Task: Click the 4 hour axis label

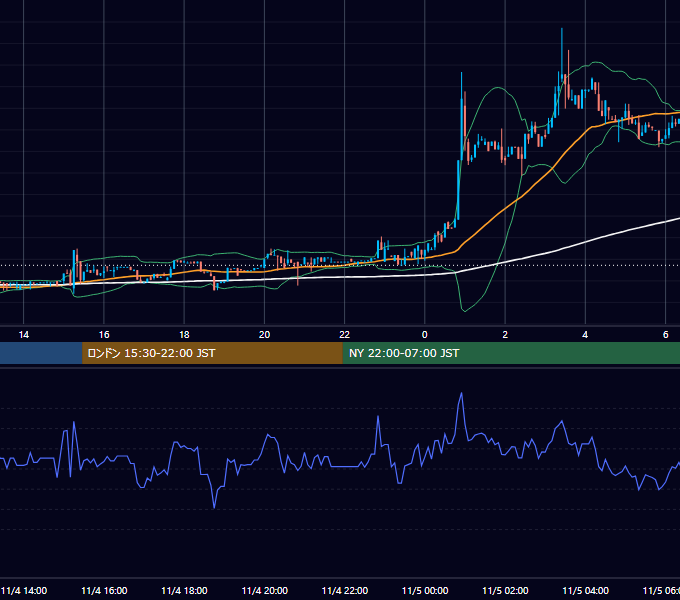Action: [x=585, y=335]
